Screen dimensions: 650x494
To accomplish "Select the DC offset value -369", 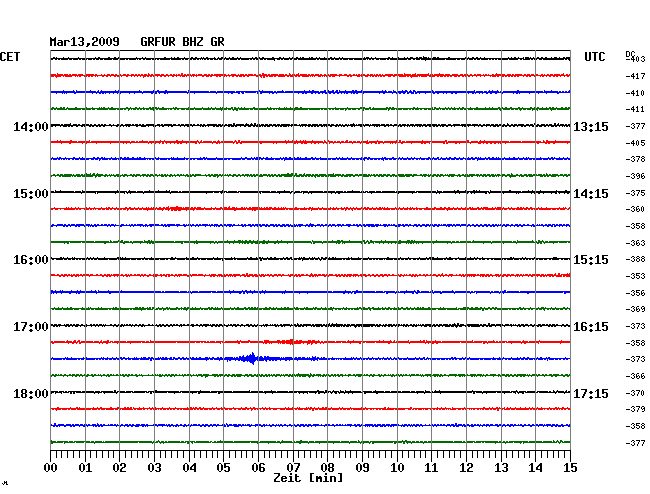I will coord(635,309).
